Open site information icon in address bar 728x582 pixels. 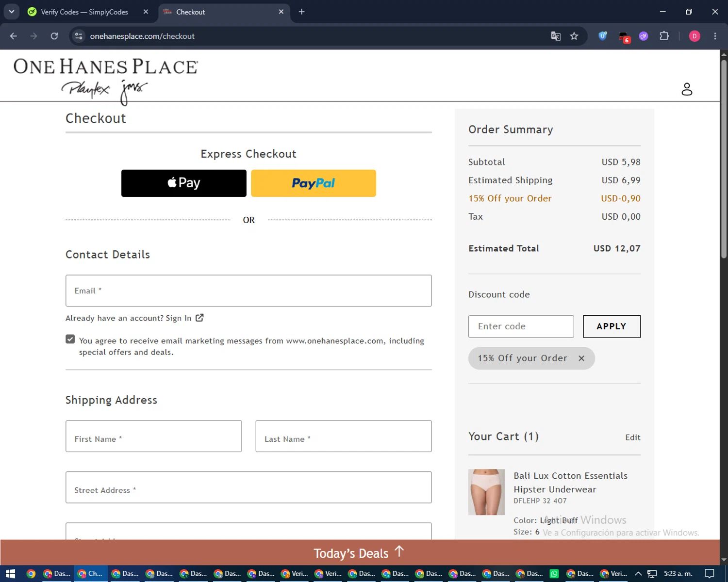coord(79,36)
